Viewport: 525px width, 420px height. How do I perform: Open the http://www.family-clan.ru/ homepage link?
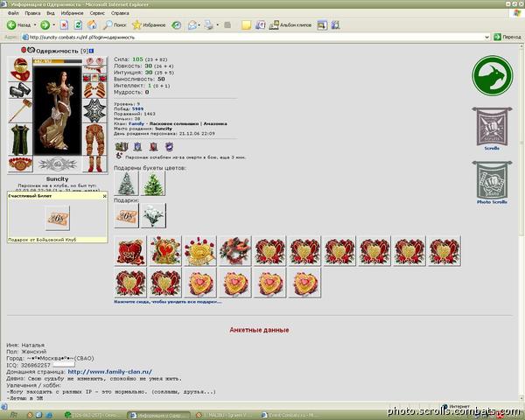pos(110,372)
